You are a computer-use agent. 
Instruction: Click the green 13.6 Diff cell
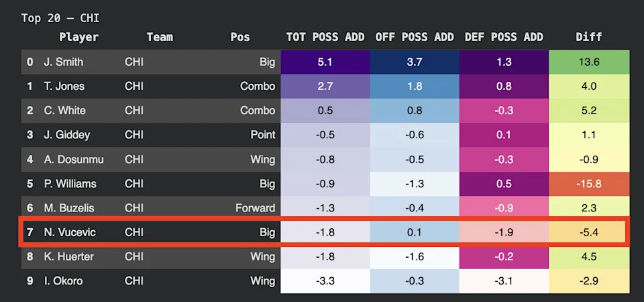[x=588, y=62]
